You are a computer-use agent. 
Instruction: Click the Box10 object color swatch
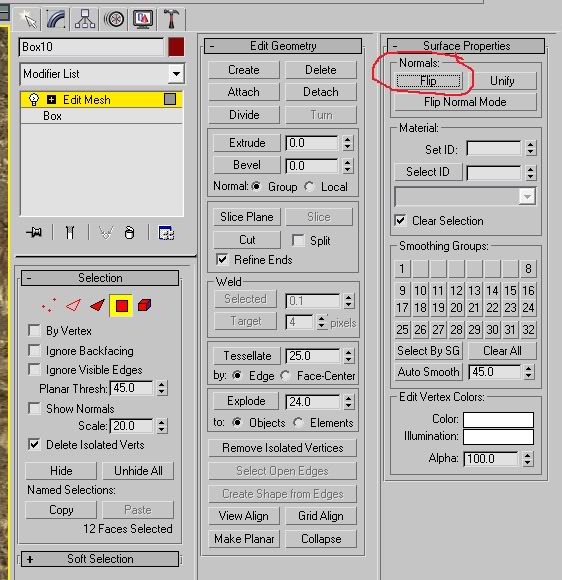click(x=176, y=47)
